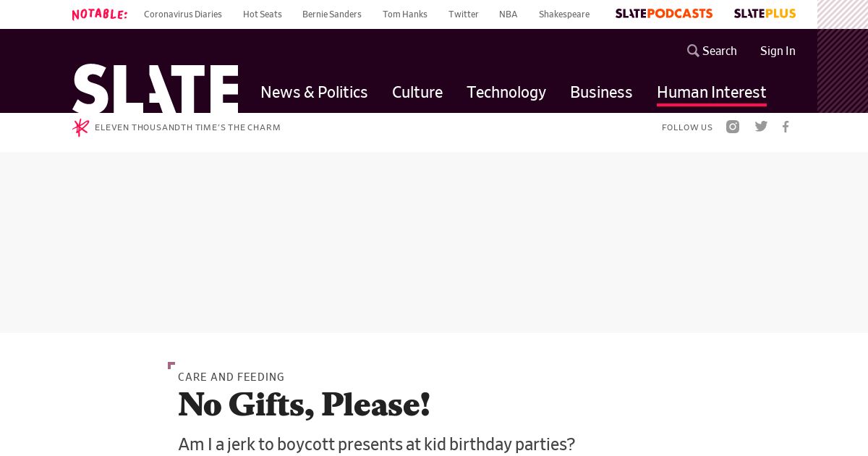Viewport: 868px width, 456px height.
Task: Go to the Culture section
Action: tap(417, 92)
